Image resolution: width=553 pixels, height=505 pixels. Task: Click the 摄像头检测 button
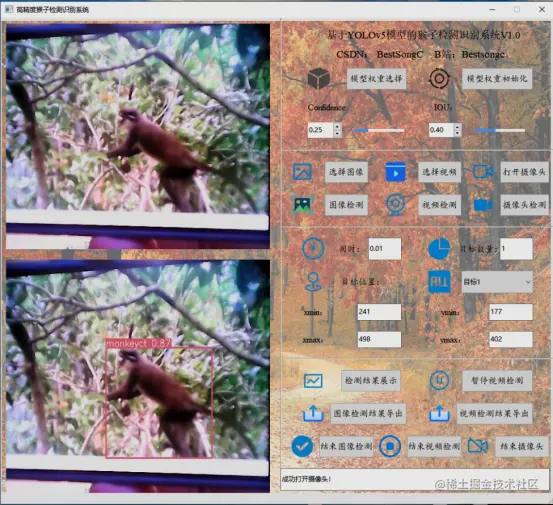coord(524,205)
